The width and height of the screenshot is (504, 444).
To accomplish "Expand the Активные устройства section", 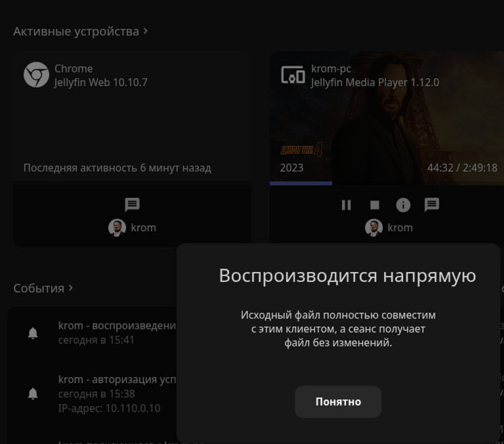I will coord(80,32).
